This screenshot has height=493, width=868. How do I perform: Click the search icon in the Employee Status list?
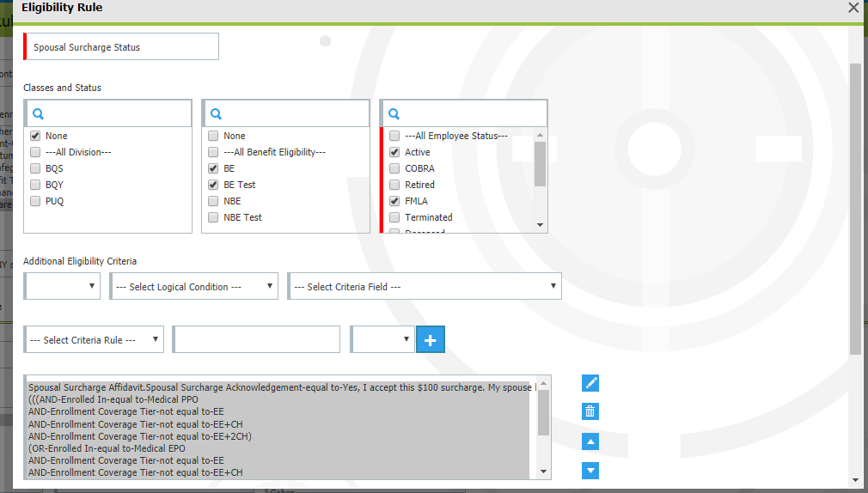tap(395, 113)
